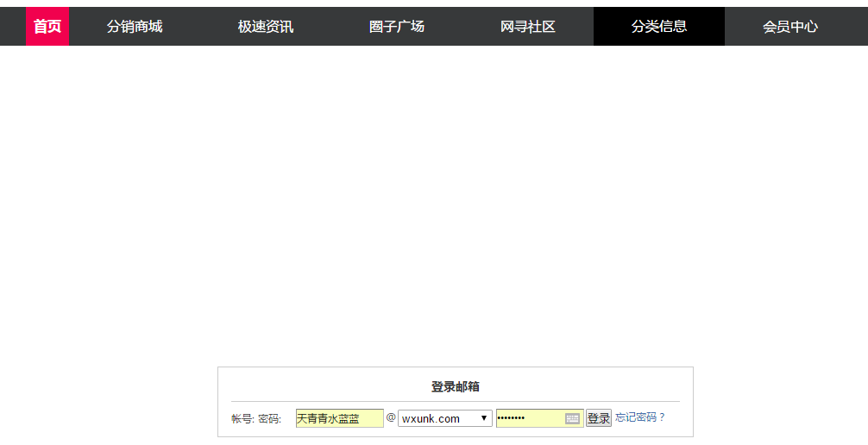Viewport: 868px width, 445px height.
Task: Open the 分销商城 menu item
Action: [135, 27]
